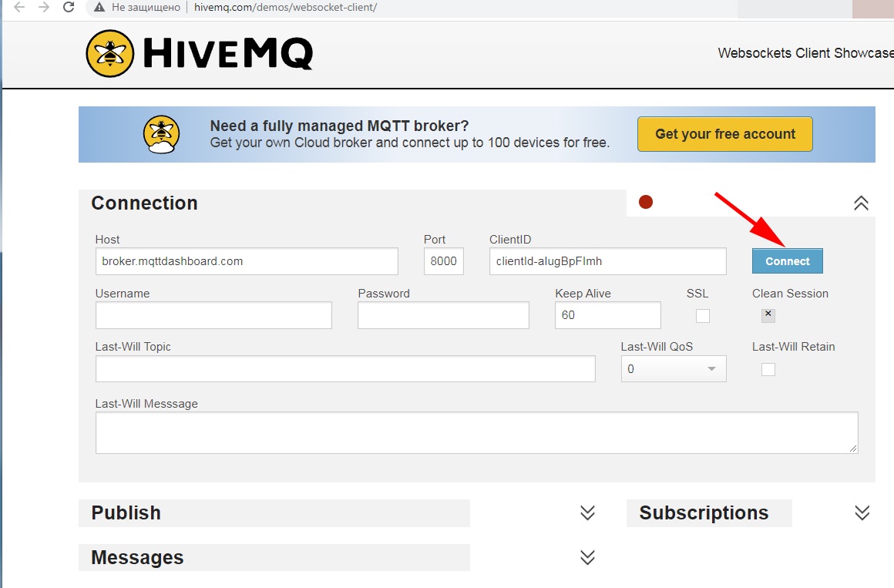Click the browser address bar URL
This screenshot has width=894, height=588.
(x=285, y=8)
